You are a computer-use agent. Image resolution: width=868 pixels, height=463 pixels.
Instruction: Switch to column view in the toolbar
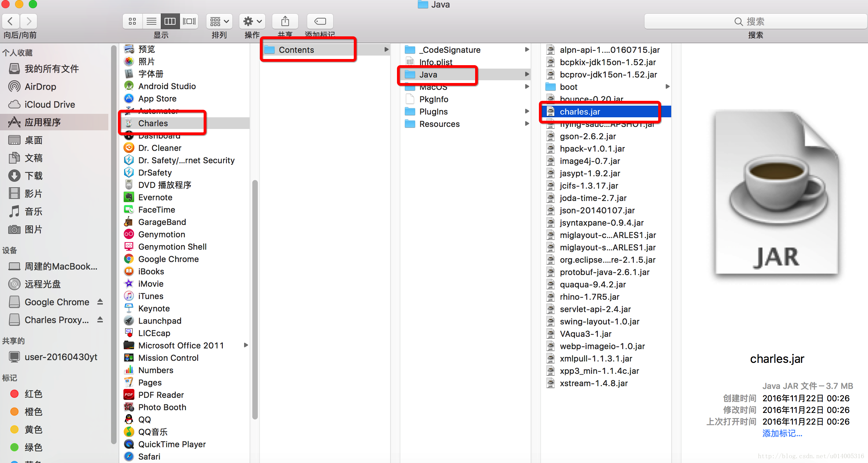click(170, 21)
